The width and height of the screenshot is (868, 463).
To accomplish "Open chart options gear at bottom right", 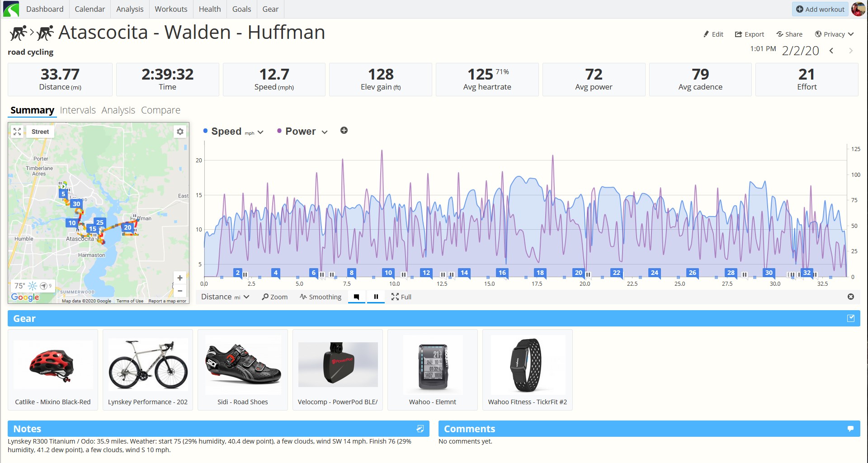I will coord(850,297).
